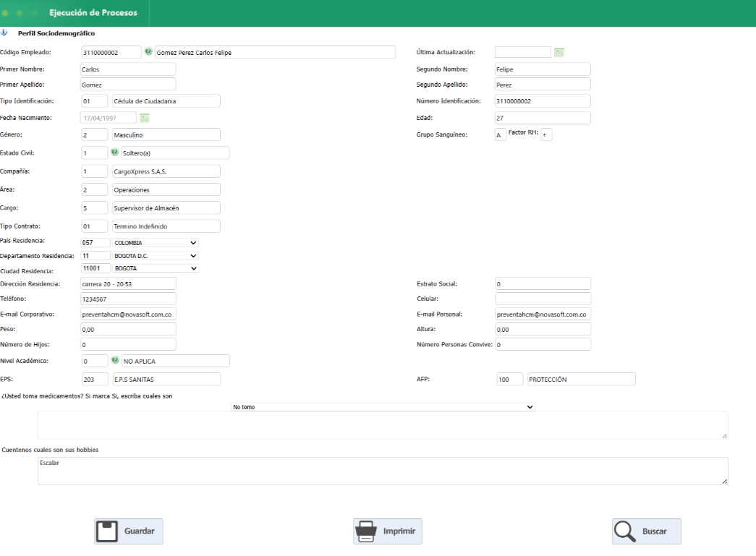Click the lookup icon beside Código Empleado

coord(148,51)
